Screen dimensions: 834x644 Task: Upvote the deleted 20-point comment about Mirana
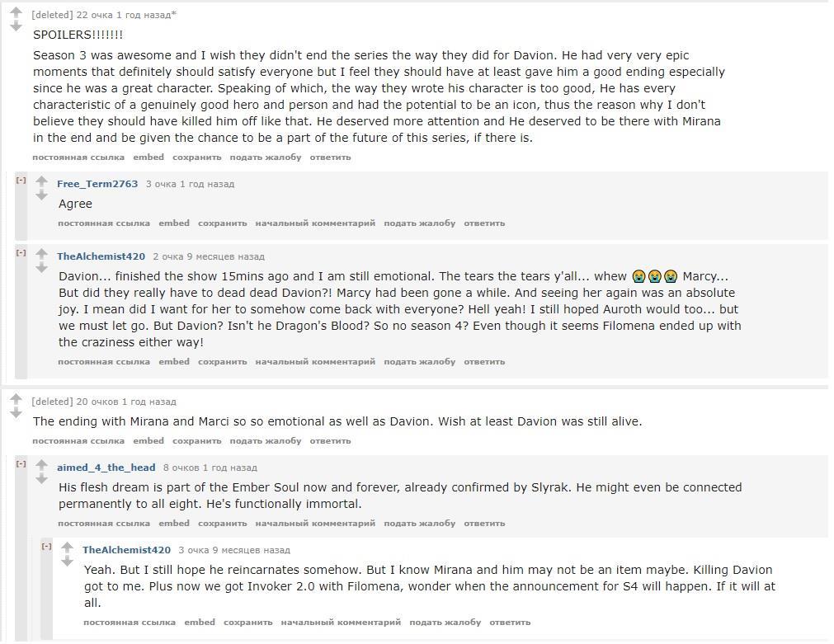point(16,400)
